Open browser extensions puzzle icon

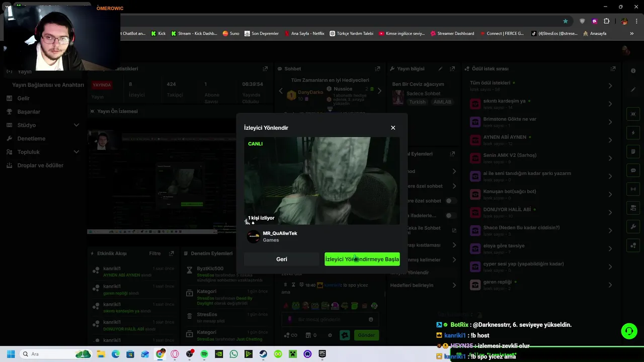[606, 21]
